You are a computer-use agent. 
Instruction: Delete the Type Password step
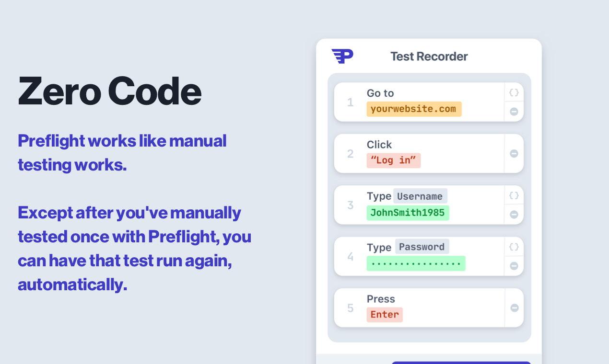pos(514,266)
